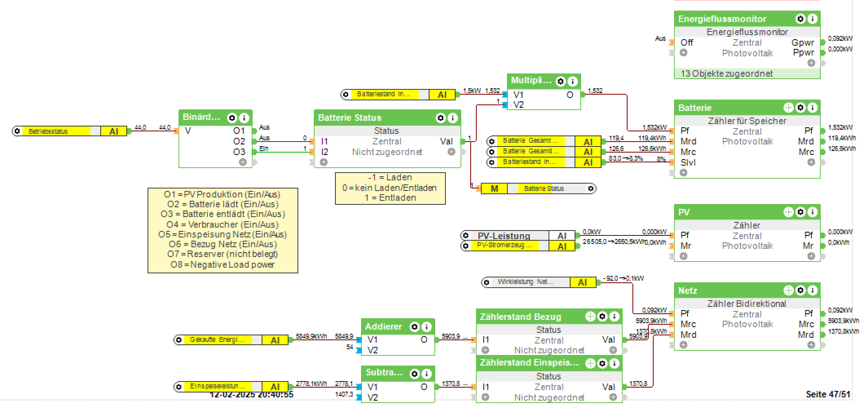Select the Batterie Status memory flag
The height and width of the screenshot is (408, 868).
[x=538, y=188]
